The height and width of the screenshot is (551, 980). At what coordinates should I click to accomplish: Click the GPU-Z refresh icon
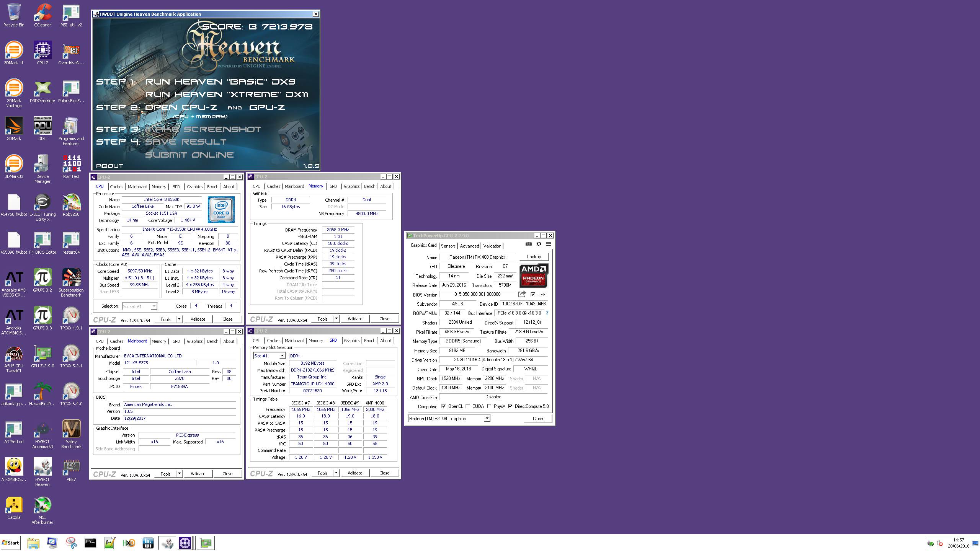(539, 244)
